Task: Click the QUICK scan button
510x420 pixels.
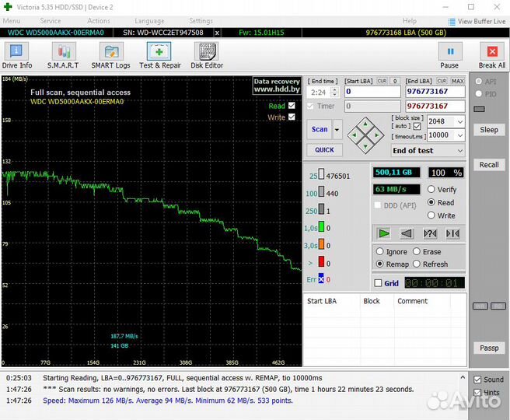Action: [x=324, y=150]
